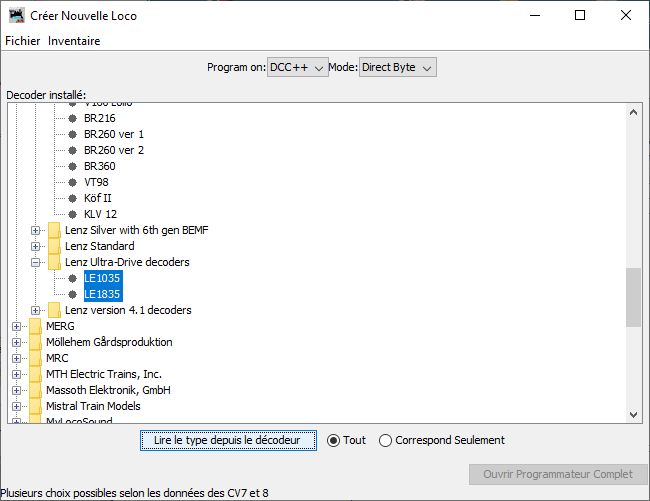Open the Fichier menu
This screenshot has height=501, width=650.
[x=22, y=41]
